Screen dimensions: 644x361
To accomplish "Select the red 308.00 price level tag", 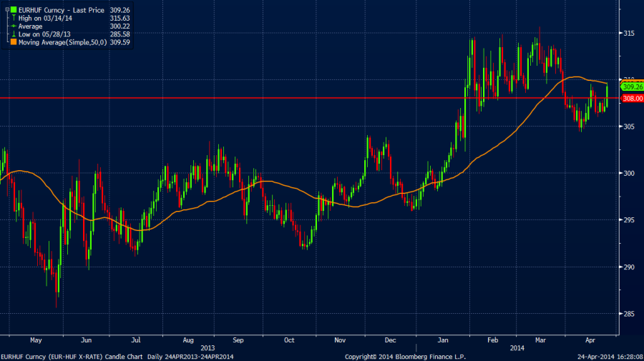I will point(630,99).
